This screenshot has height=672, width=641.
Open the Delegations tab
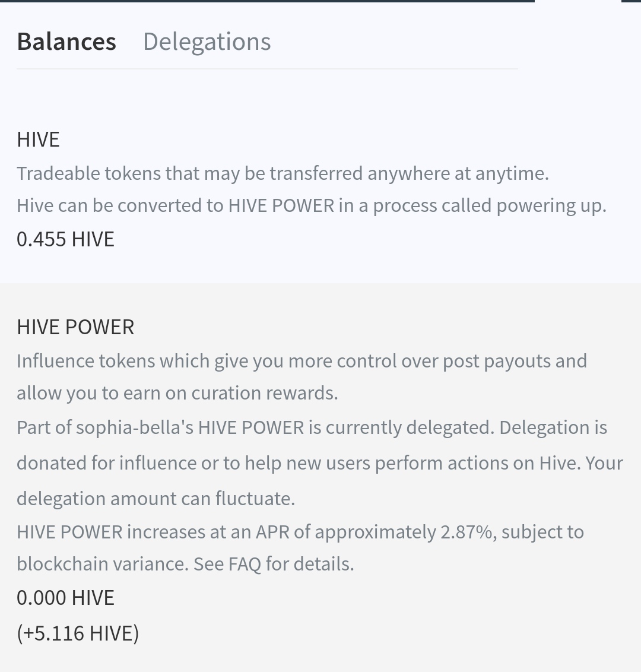pos(207,42)
